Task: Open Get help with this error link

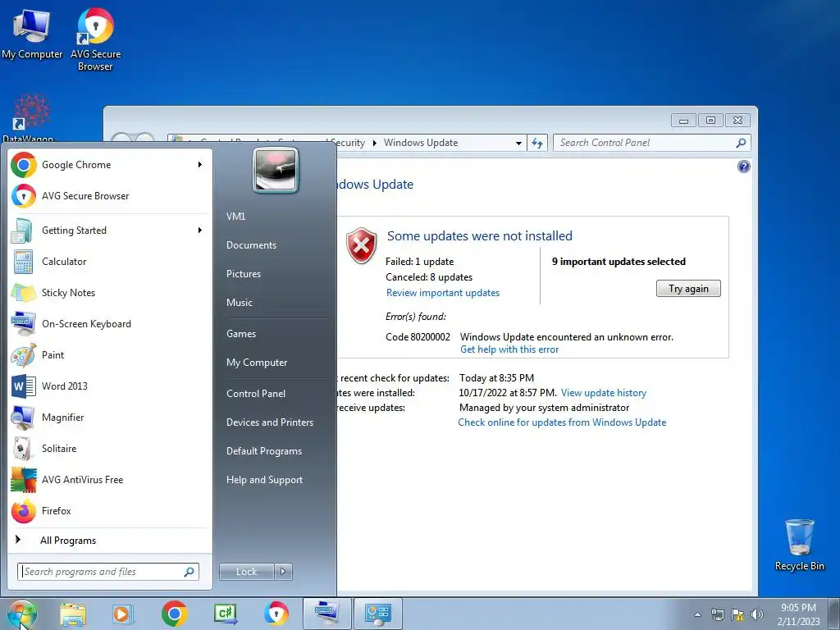Action: [x=509, y=349]
